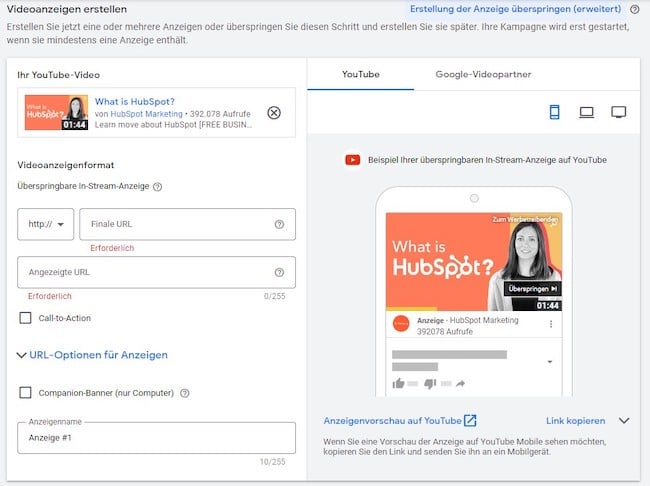Open help icon beside skip ad creation link
This screenshot has width=650, height=486.
pos(635,10)
